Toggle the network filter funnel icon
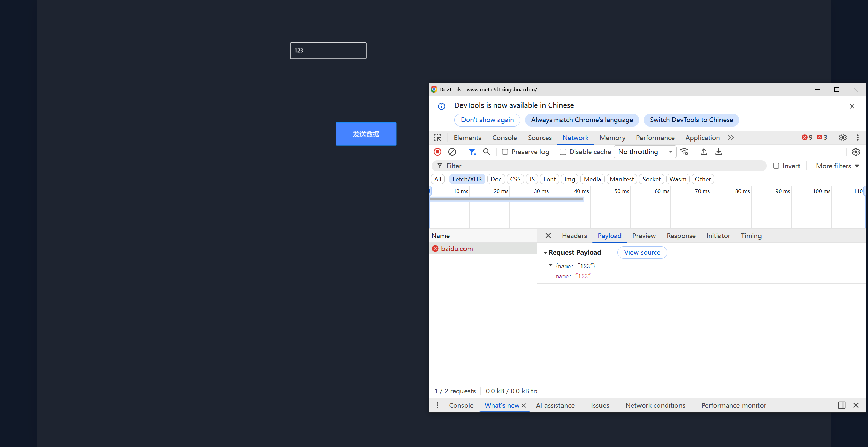868x447 pixels. [x=472, y=152]
